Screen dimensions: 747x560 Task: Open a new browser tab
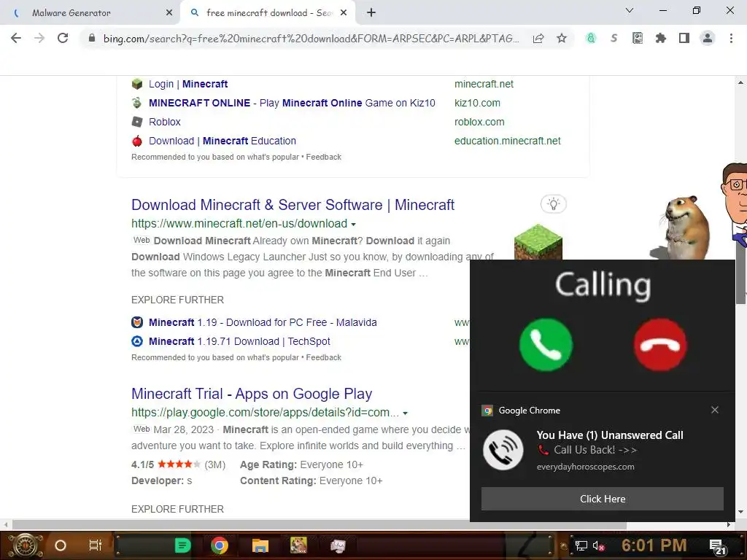point(371,13)
